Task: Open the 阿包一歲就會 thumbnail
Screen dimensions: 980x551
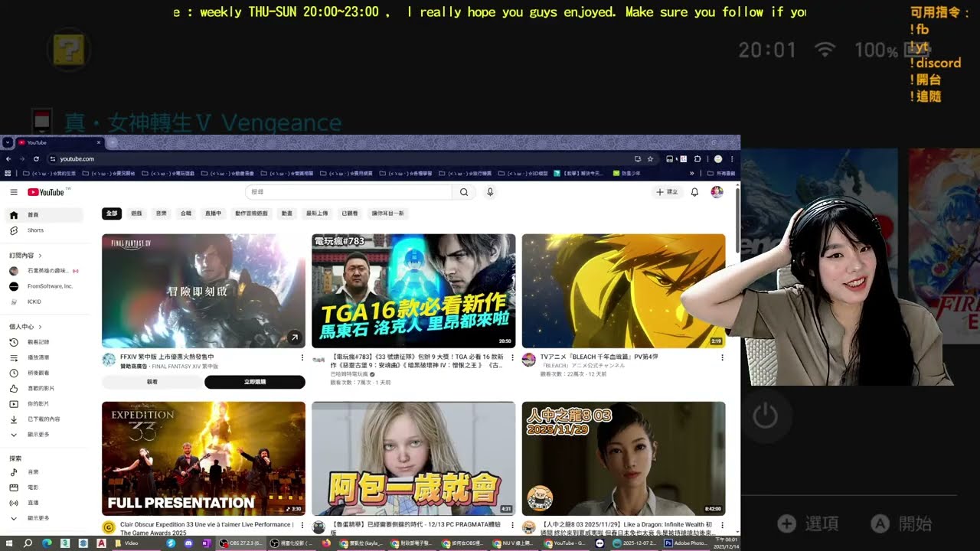Action: (413, 458)
